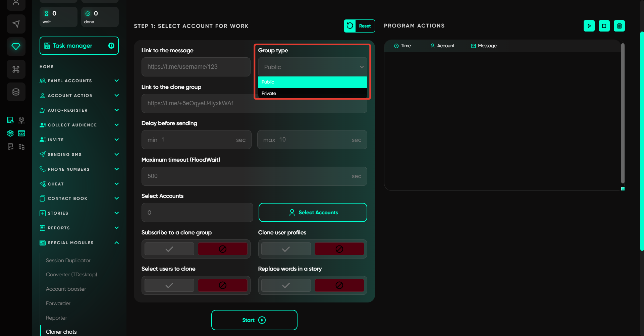Click the Program Actions log scrollbar
The height and width of the screenshot is (336, 644).
click(623, 114)
